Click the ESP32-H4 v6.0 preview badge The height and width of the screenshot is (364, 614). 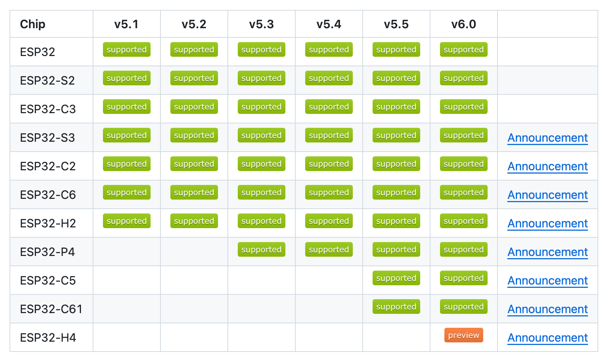(x=463, y=335)
